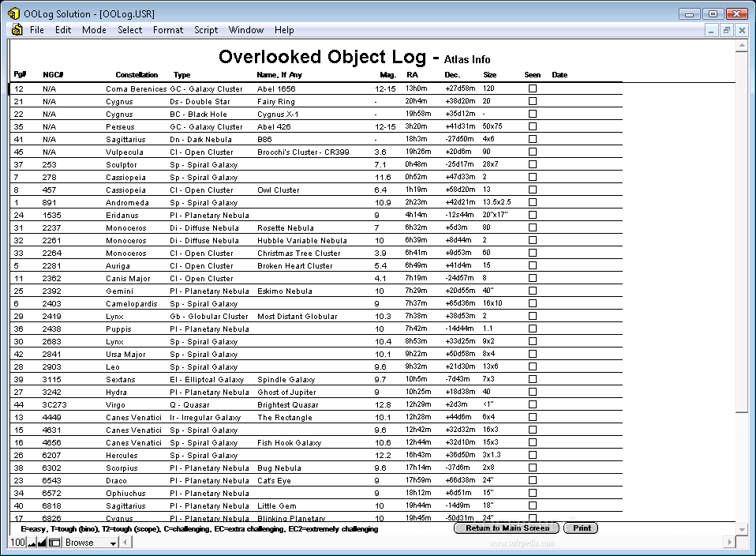Open the Edit menu
This screenshot has width=756, height=556.
[62, 30]
